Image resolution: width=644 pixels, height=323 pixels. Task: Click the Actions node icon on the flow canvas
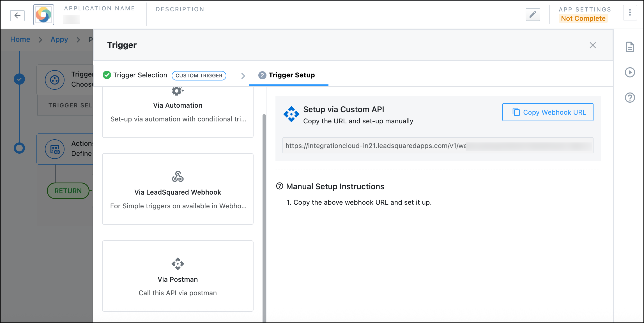pos(55,149)
